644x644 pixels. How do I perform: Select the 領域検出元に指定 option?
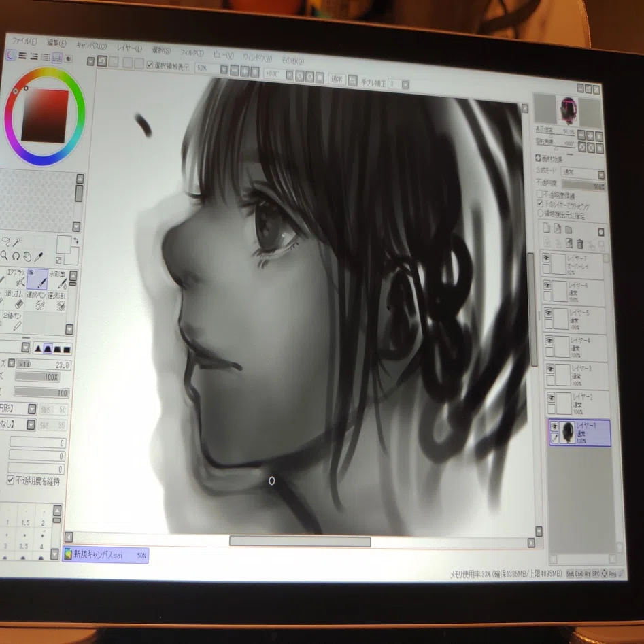coord(541,213)
